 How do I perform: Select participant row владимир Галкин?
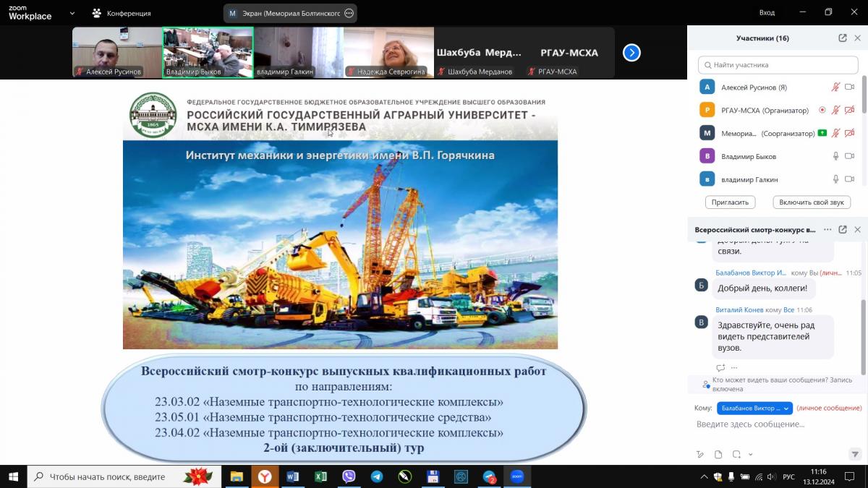778,179
